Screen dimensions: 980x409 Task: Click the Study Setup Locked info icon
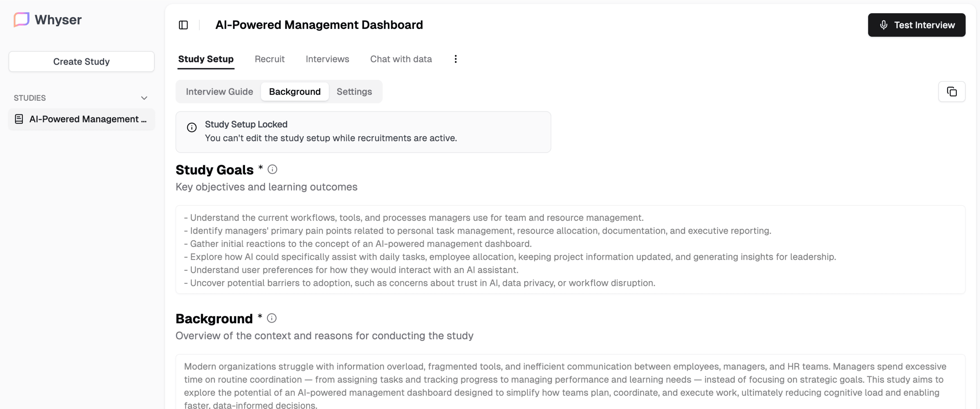click(192, 128)
